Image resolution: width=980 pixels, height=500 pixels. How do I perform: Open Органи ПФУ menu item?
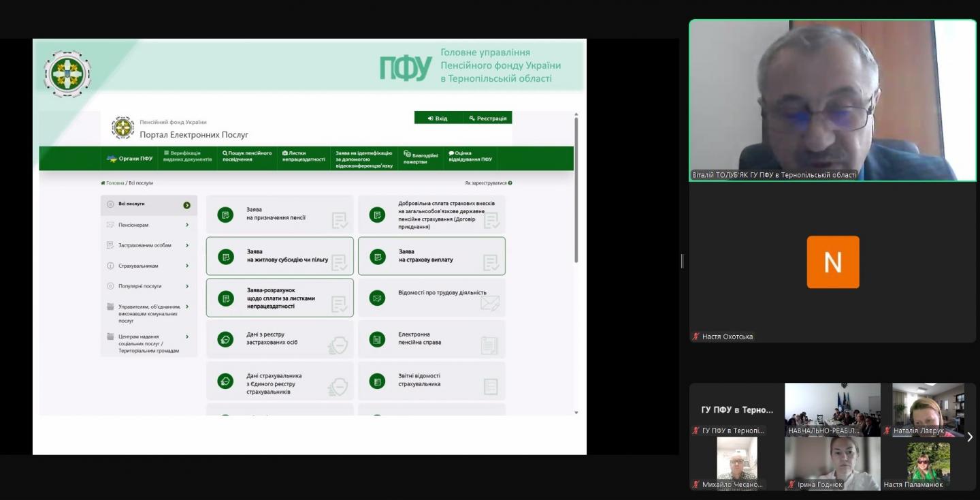point(130,159)
